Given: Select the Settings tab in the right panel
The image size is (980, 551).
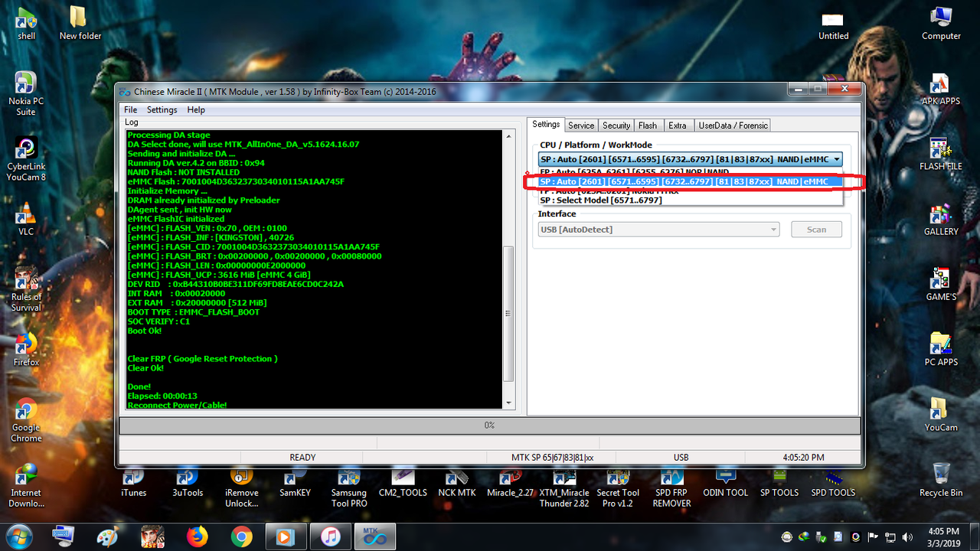Looking at the screenshot, I should pyautogui.click(x=547, y=125).
